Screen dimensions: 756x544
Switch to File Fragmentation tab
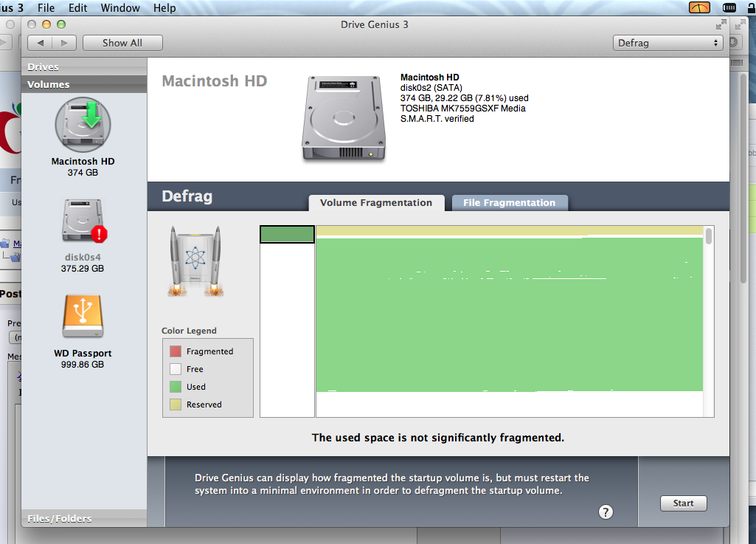(510, 203)
